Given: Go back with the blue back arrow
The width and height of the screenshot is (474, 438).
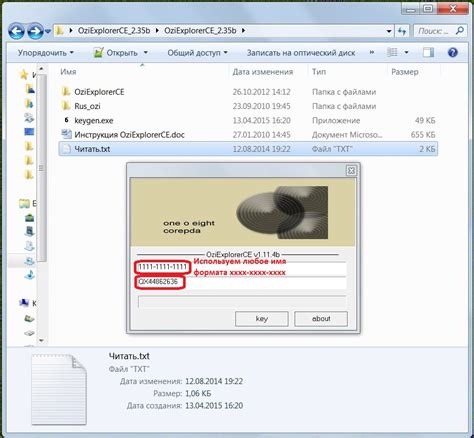Looking at the screenshot, I should click(16, 31).
